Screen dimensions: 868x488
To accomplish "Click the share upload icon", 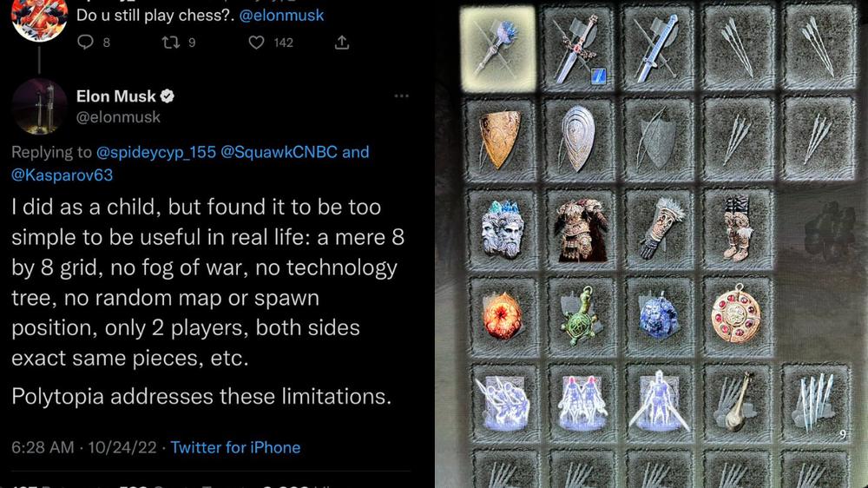I will 342,43.
